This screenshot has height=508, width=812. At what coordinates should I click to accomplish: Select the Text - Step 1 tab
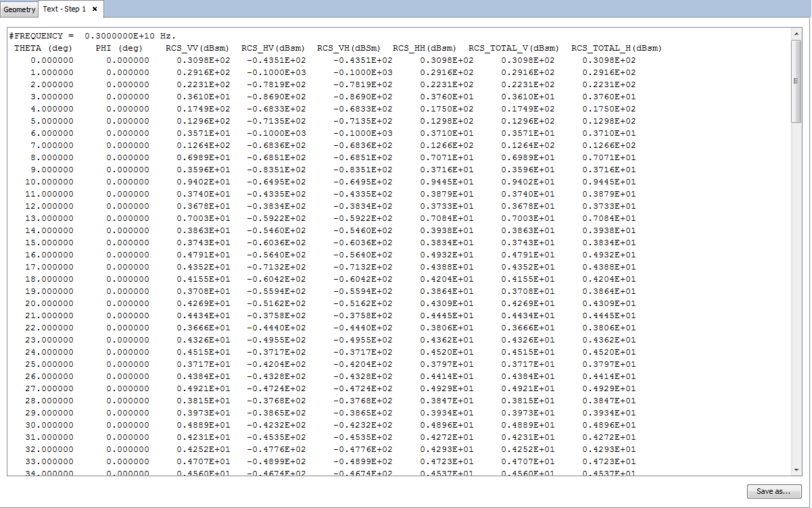click(x=64, y=9)
